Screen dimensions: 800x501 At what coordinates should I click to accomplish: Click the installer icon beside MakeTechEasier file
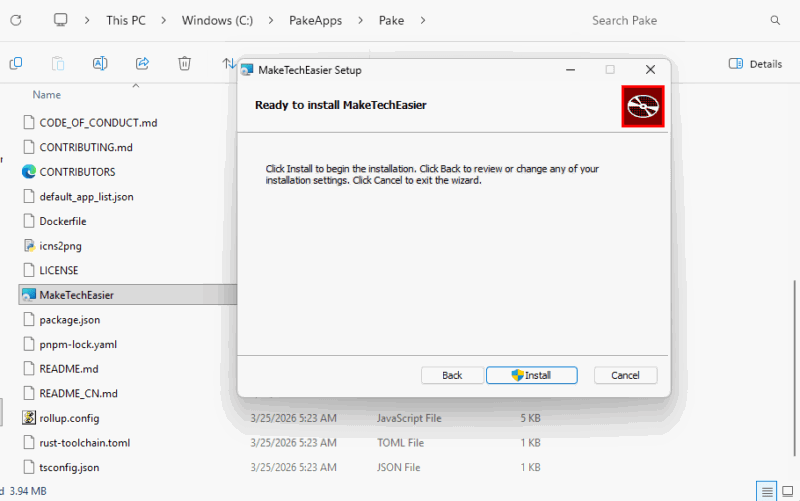pos(29,294)
